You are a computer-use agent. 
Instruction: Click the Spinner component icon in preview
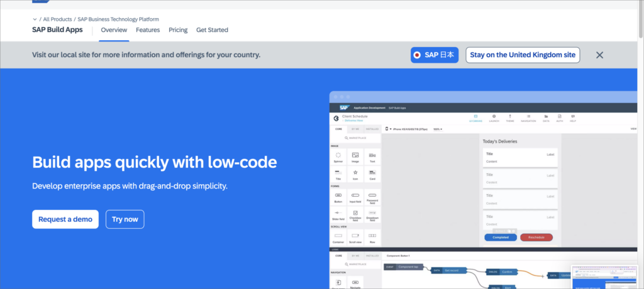338,156
